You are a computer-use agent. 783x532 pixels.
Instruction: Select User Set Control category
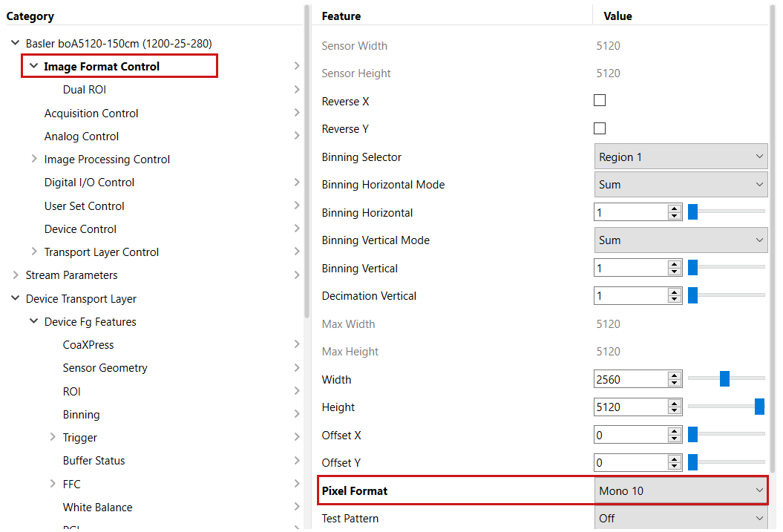(x=84, y=206)
